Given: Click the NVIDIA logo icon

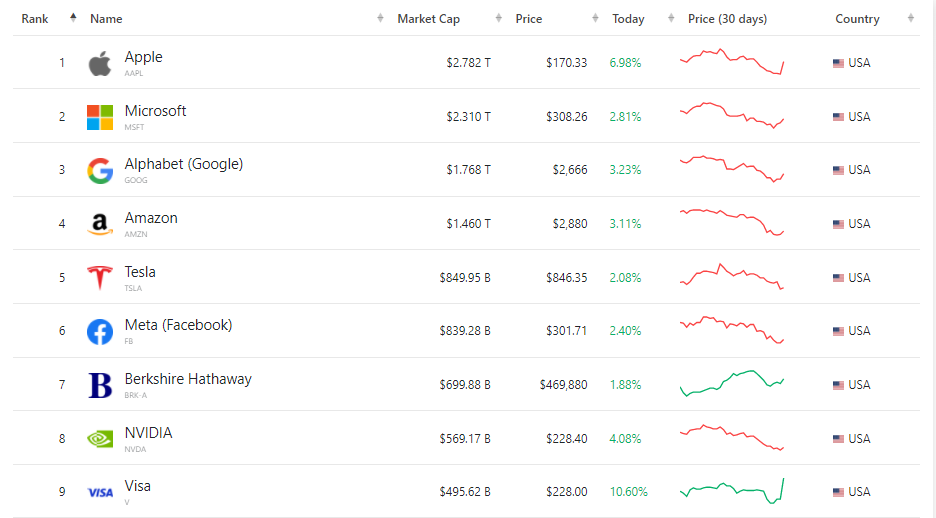Looking at the screenshot, I should coord(100,439).
